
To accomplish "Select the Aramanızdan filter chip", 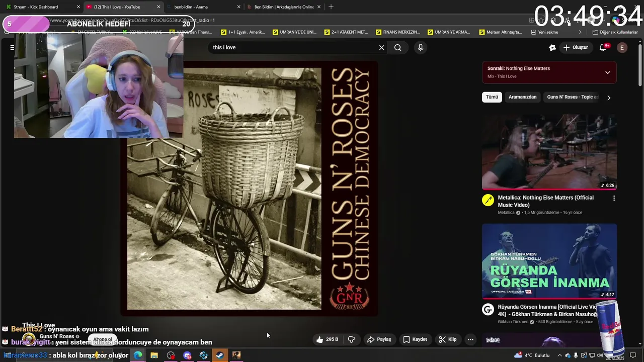I will (x=522, y=97).
